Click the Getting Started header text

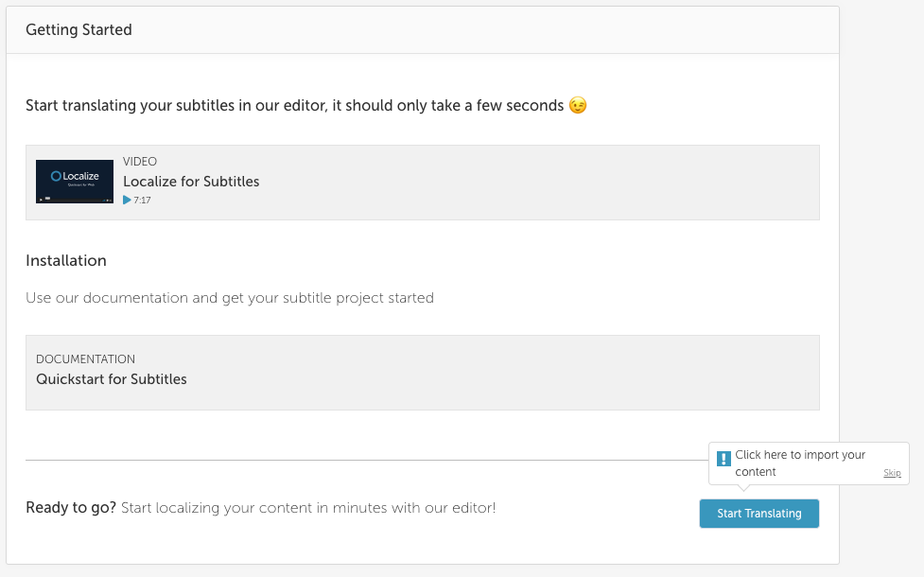click(x=78, y=29)
